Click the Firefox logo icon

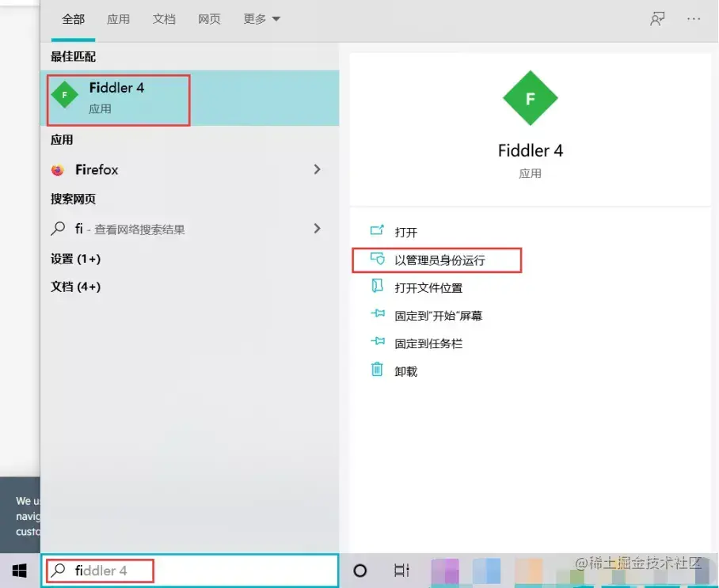(x=58, y=170)
